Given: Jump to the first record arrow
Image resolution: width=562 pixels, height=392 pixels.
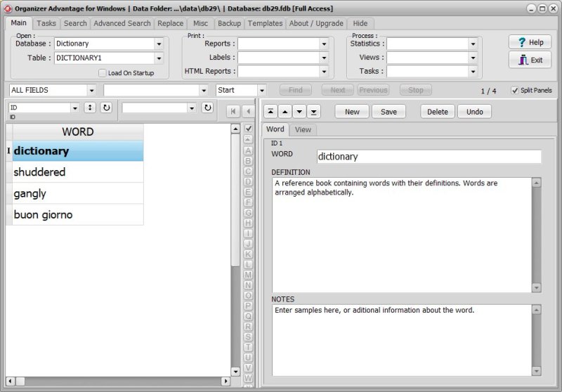Looking at the screenshot, I should coord(271,112).
